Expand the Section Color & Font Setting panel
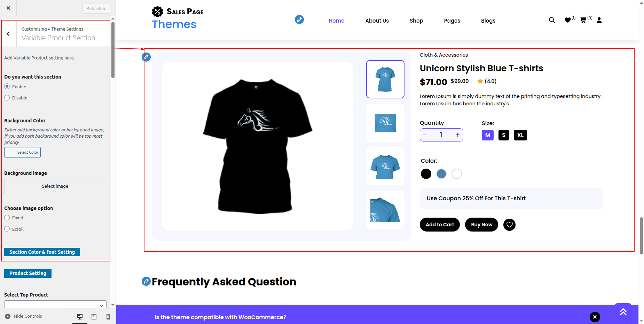Screen dimensions: 644x324 click(42, 252)
